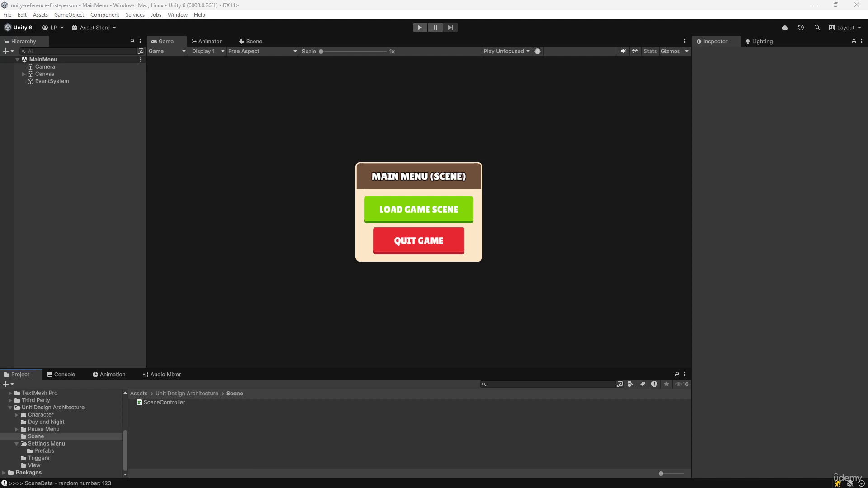Screen dimensions: 868x488
Task: Open the Free Aspect dropdown
Action: click(262, 51)
